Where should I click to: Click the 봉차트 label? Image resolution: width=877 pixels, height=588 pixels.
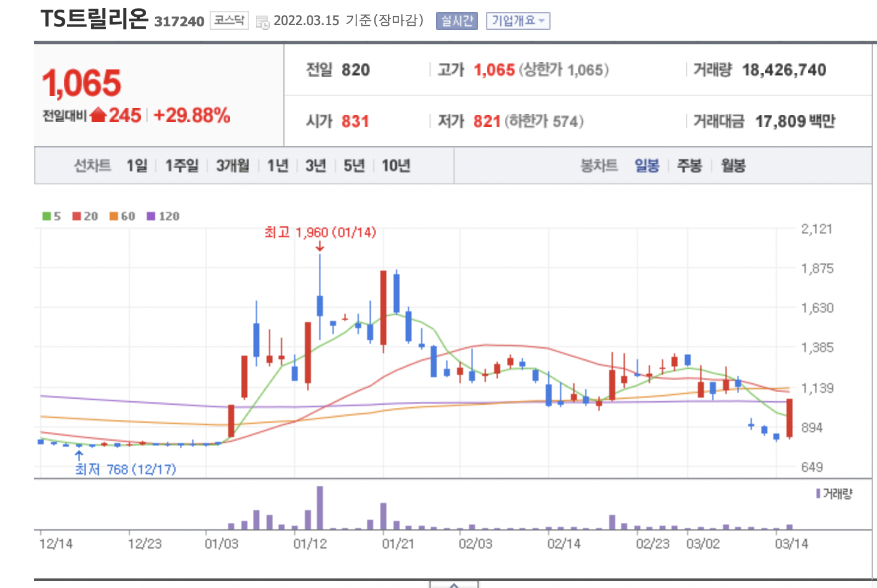599,165
